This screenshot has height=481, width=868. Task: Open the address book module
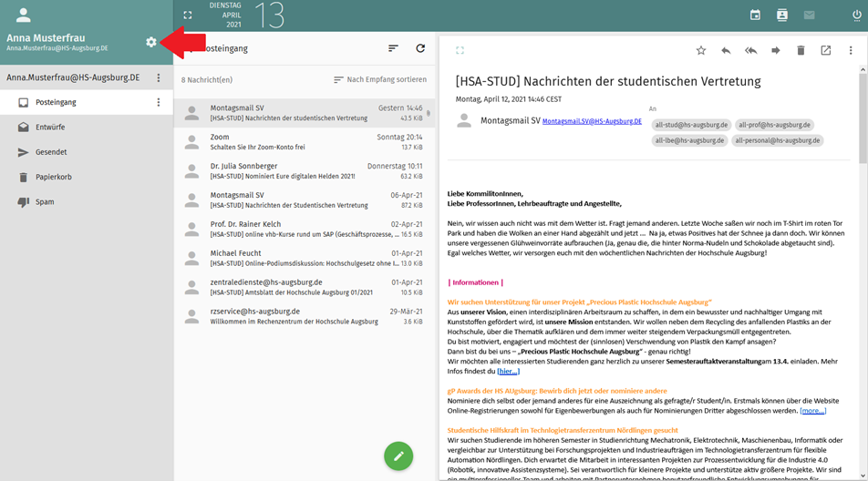[781, 15]
